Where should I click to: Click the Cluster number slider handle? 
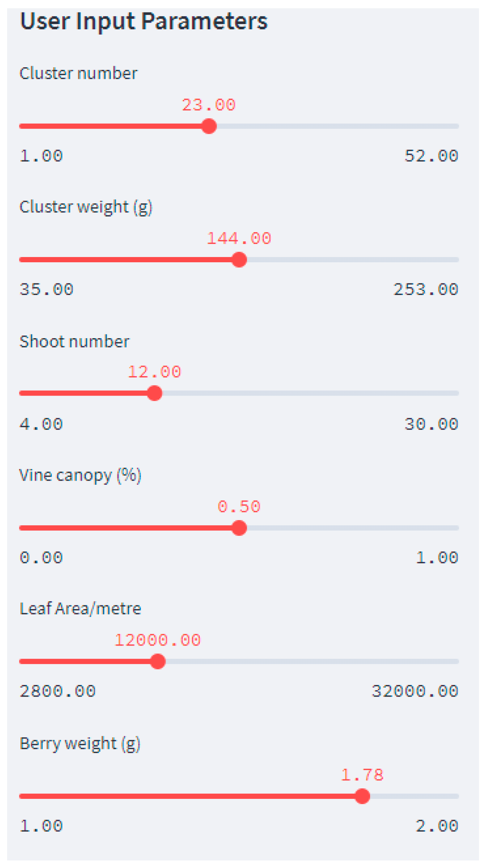pyautogui.click(x=209, y=126)
